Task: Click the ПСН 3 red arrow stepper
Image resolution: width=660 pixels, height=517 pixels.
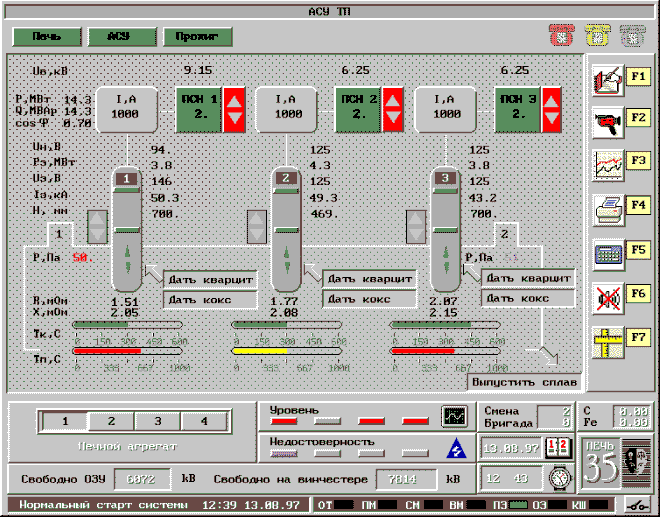Action: coord(553,107)
